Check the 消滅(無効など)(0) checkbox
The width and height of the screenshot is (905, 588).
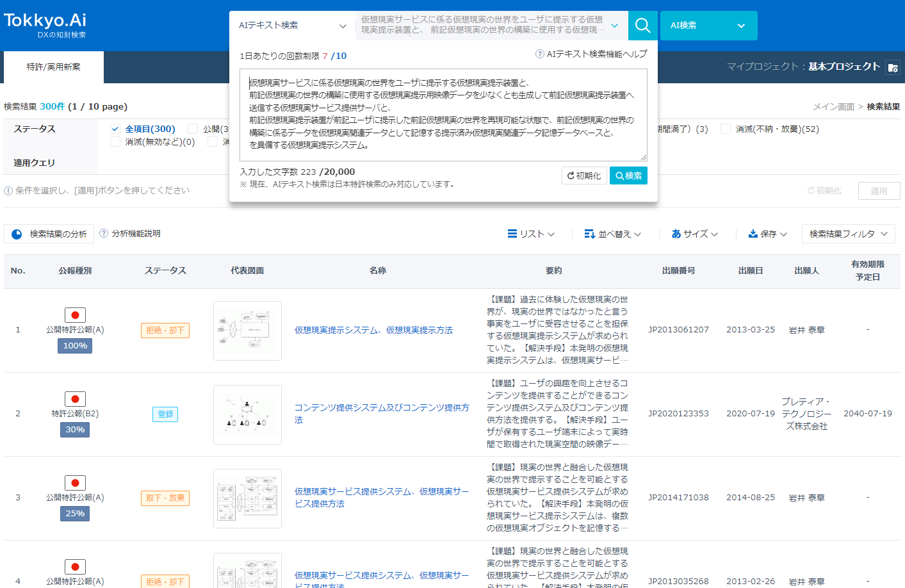115,142
